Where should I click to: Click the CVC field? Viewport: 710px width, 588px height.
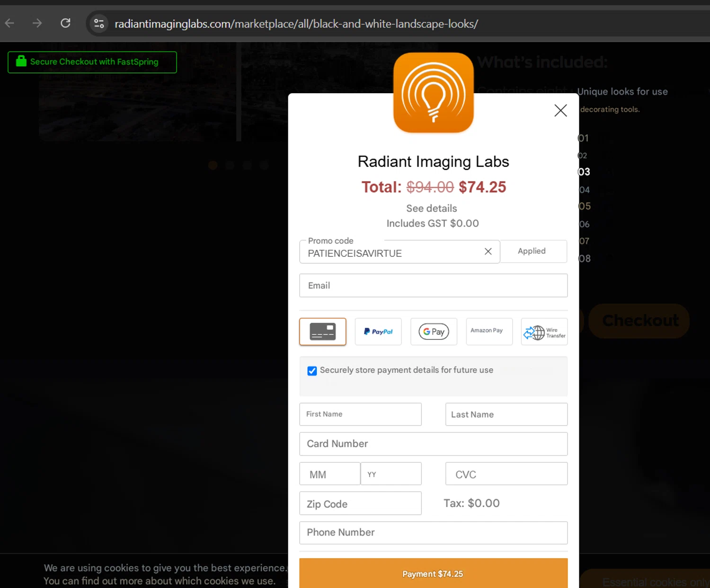pyautogui.click(x=506, y=474)
